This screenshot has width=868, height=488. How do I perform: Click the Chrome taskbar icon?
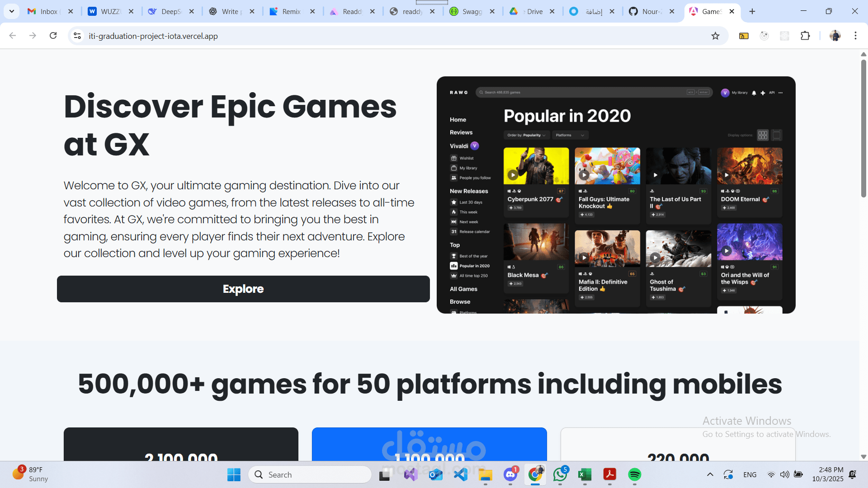click(x=535, y=474)
